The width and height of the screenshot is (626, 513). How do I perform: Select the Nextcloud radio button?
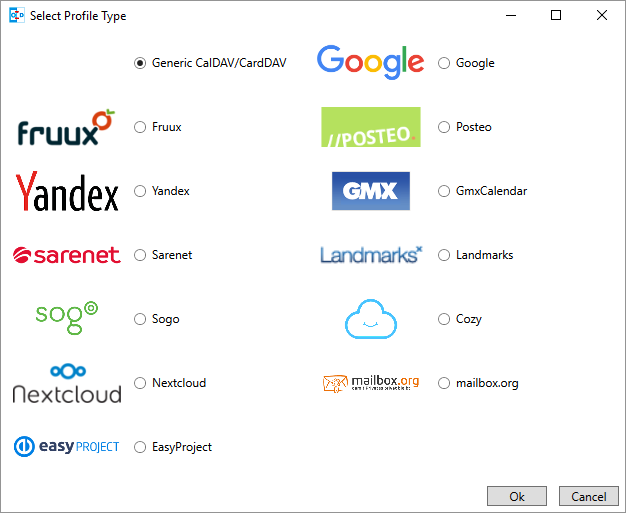tap(140, 383)
